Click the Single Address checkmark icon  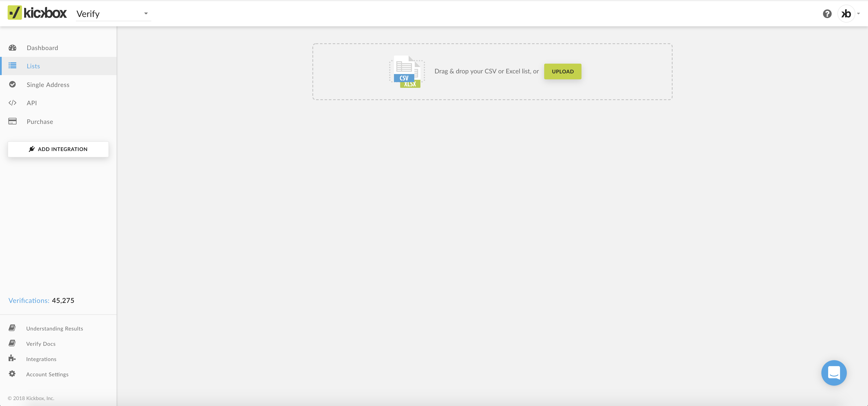click(13, 84)
